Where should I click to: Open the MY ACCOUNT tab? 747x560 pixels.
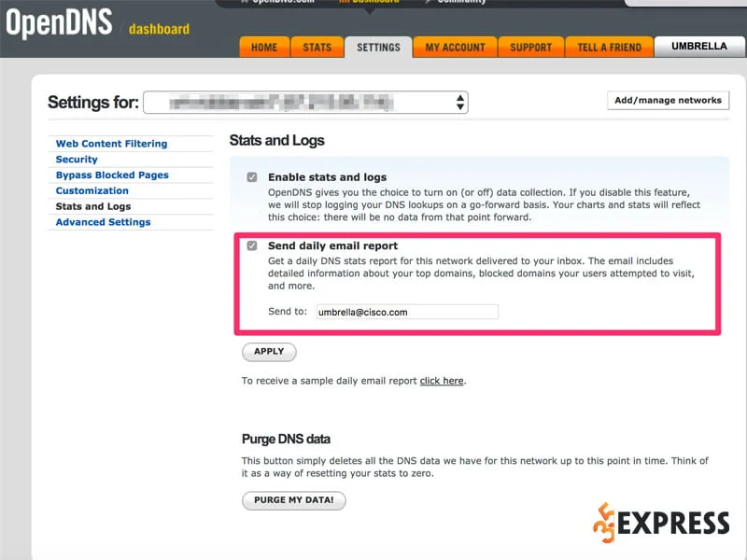(x=455, y=48)
